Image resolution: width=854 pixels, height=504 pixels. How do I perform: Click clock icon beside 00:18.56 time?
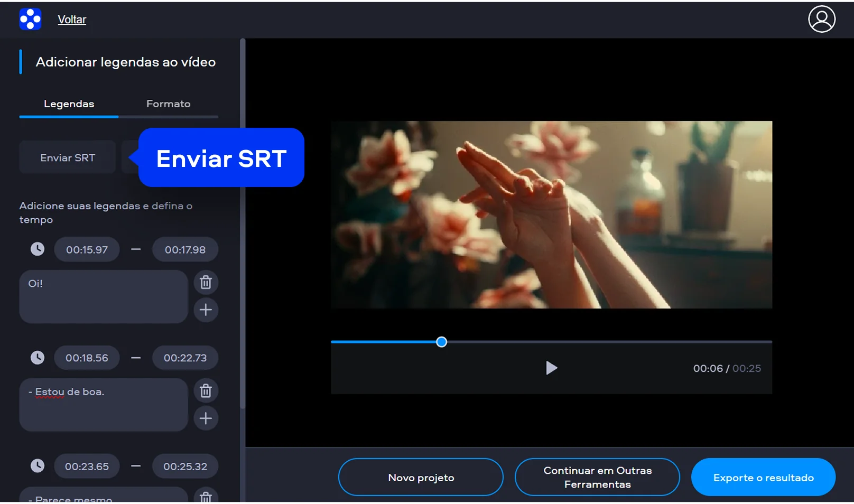(38, 358)
